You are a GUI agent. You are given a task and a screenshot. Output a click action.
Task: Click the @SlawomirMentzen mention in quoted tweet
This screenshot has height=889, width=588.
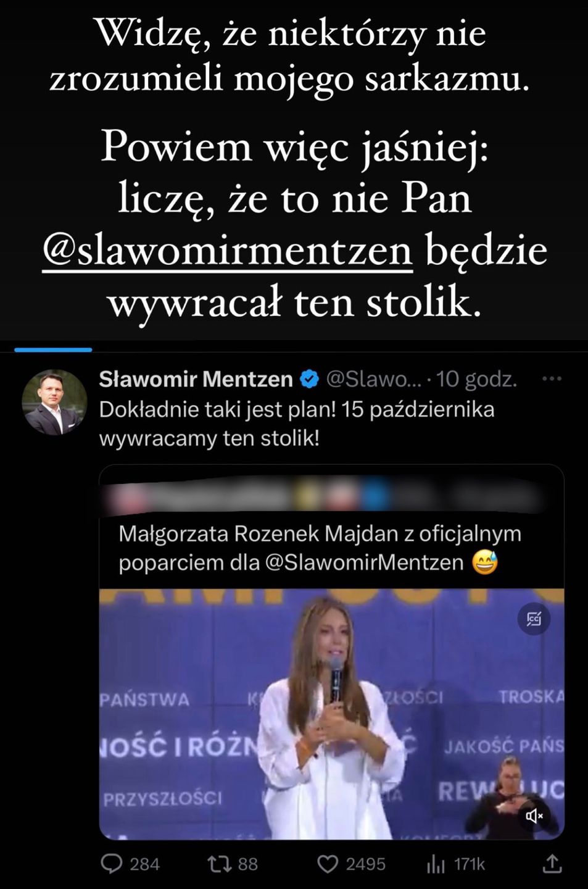point(364,562)
